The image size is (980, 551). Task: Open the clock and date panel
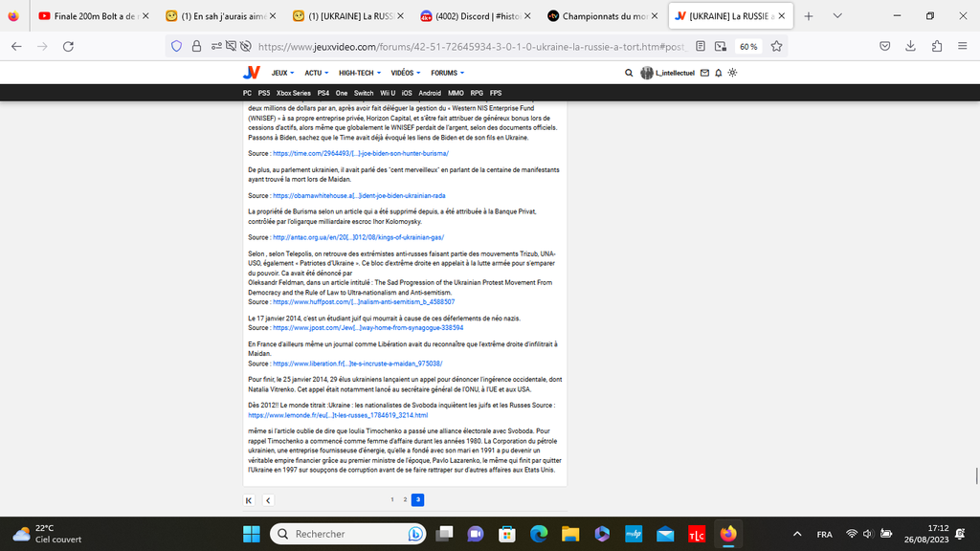coord(925,534)
